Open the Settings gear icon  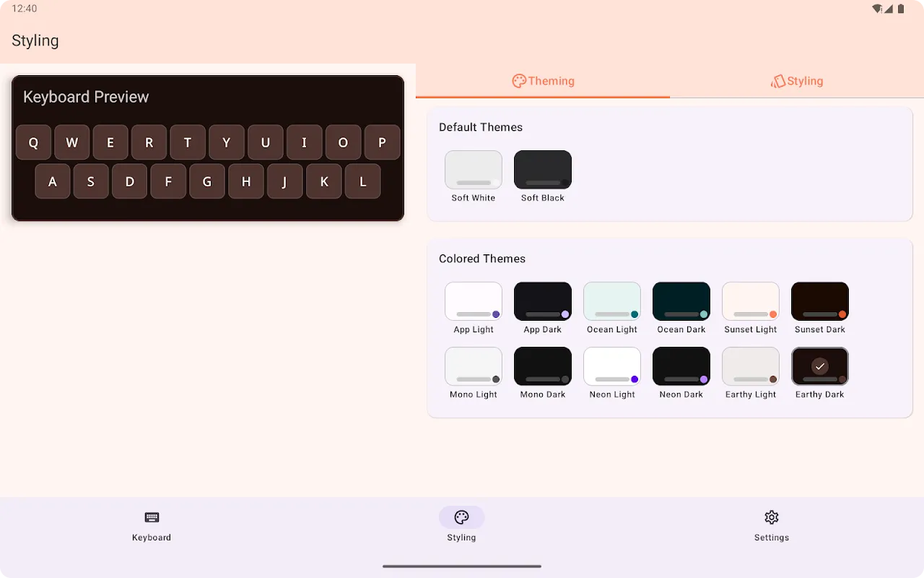772,517
